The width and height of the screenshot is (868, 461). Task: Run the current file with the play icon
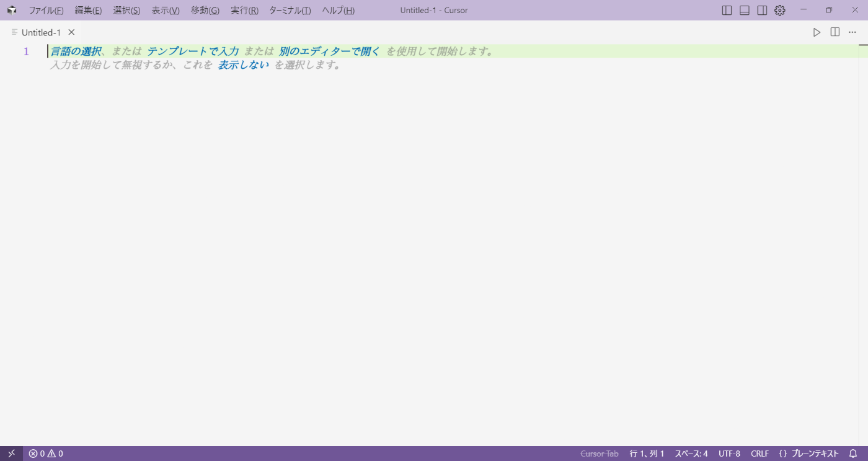(x=817, y=32)
